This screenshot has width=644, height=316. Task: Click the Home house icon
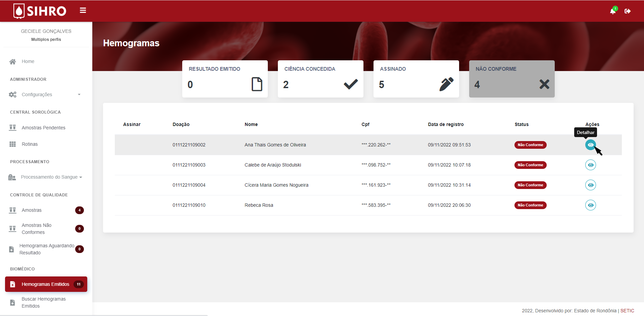pyautogui.click(x=13, y=61)
